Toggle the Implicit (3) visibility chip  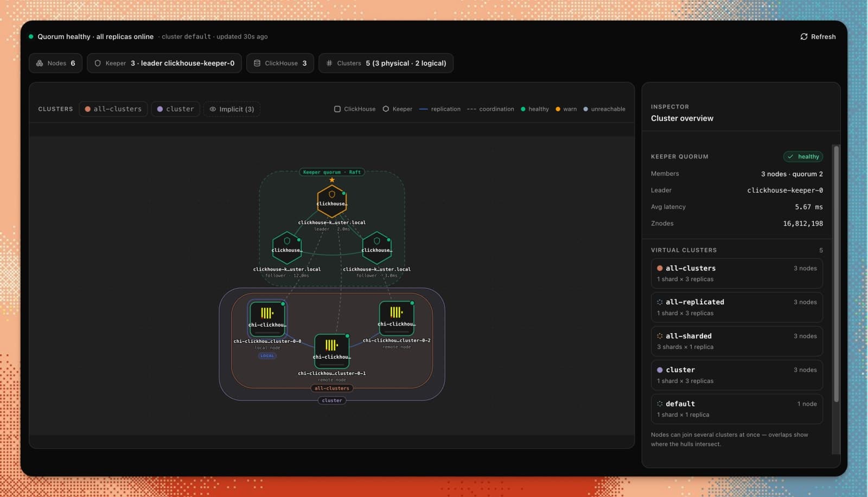pos(232,109)
